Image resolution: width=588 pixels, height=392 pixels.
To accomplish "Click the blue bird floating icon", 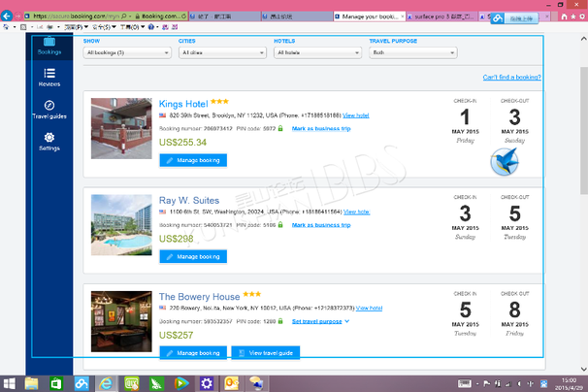I will (505, 162).
